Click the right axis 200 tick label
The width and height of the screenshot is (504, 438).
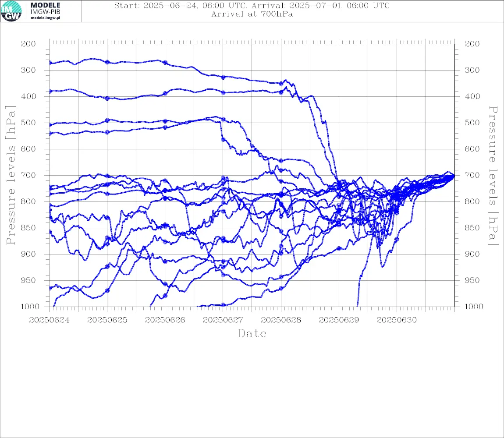[472, 44]
